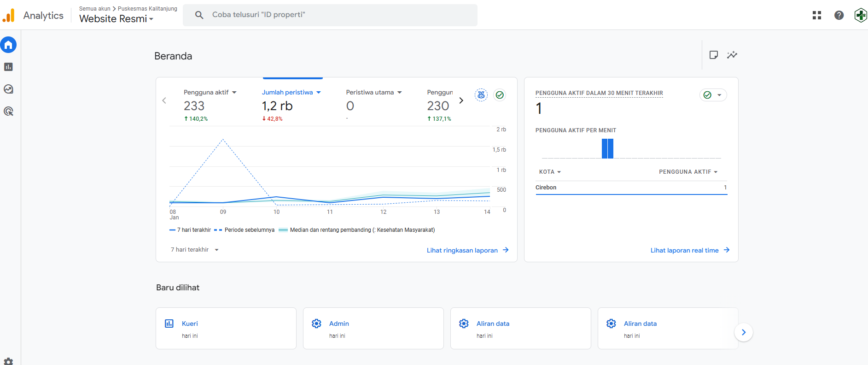The image size is (868, 365).
Task: Open the 7 hari terakhir date range dropdown
Action: (x=195, y=250)
